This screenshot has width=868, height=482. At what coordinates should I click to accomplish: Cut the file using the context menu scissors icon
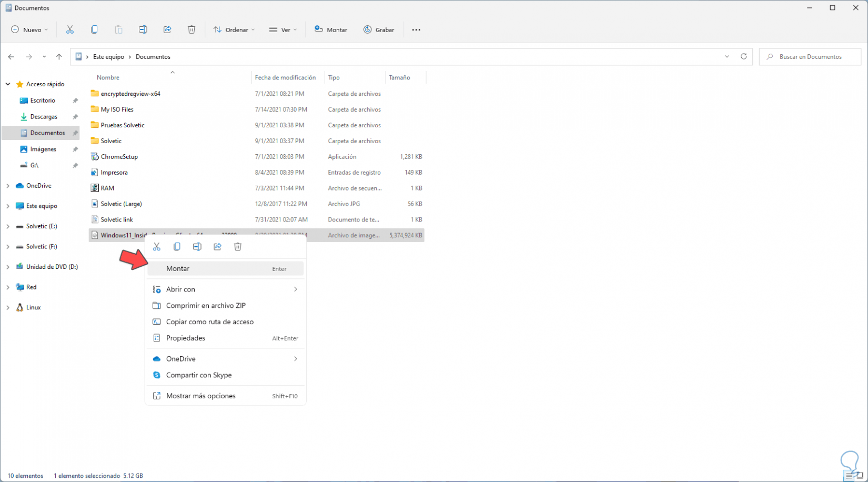click(156, 247)
